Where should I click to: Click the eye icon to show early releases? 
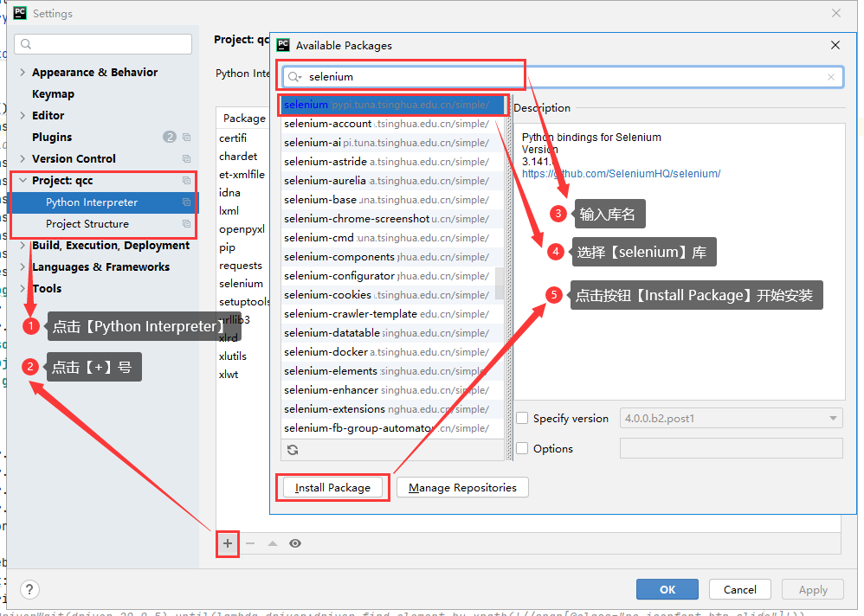pos(295,543)
